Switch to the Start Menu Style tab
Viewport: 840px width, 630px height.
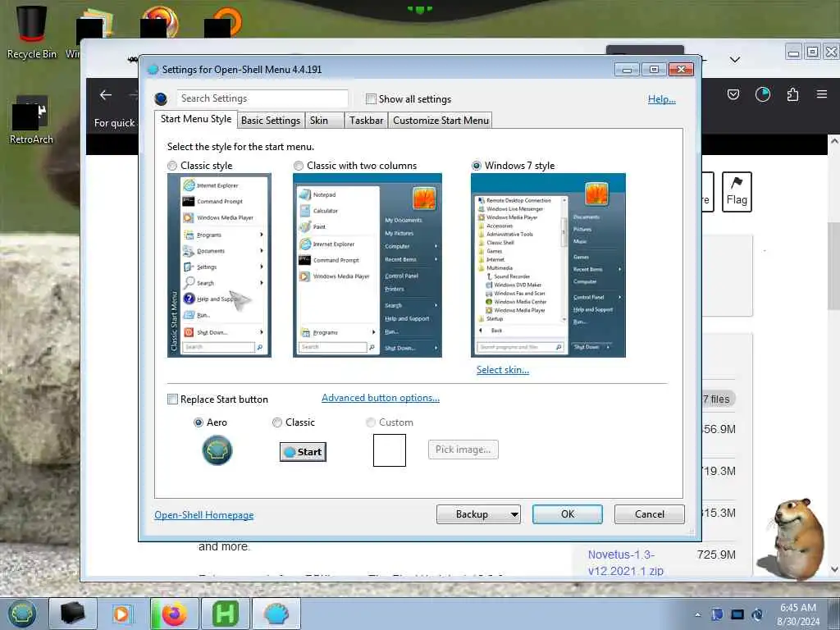point(196,119)
